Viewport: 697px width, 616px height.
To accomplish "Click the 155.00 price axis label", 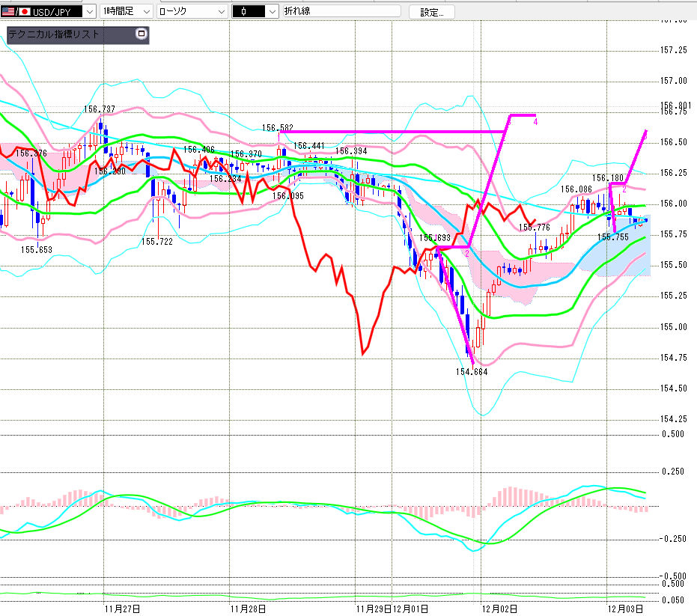I will click(x=674, y=327).
